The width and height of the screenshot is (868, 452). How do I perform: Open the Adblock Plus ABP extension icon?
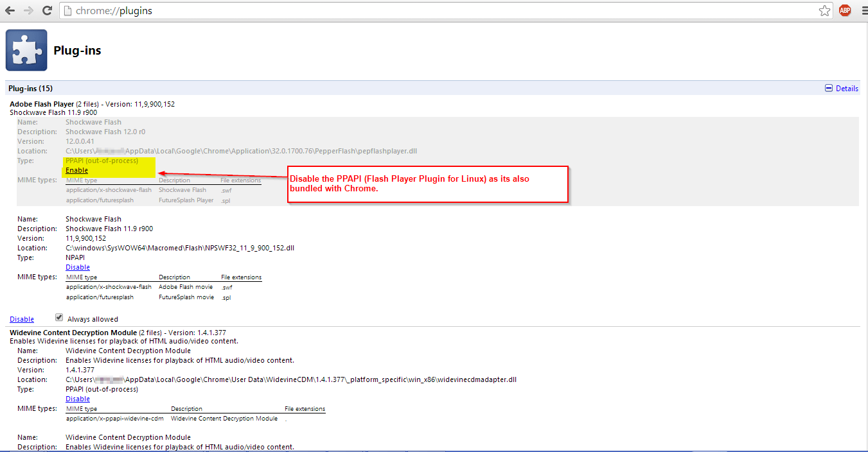[844, 10]
